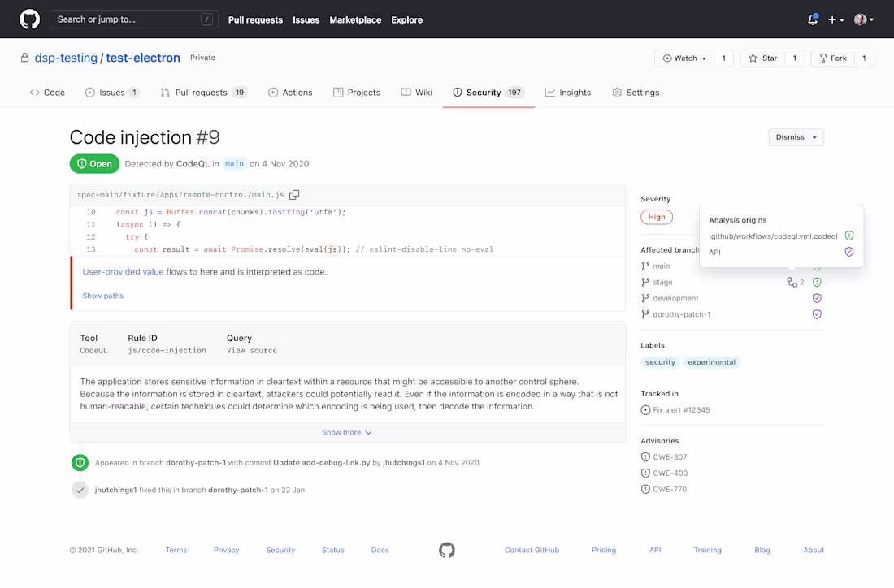Open View source query link
This screenshot has height=588, width=894.
click(251, 350)
